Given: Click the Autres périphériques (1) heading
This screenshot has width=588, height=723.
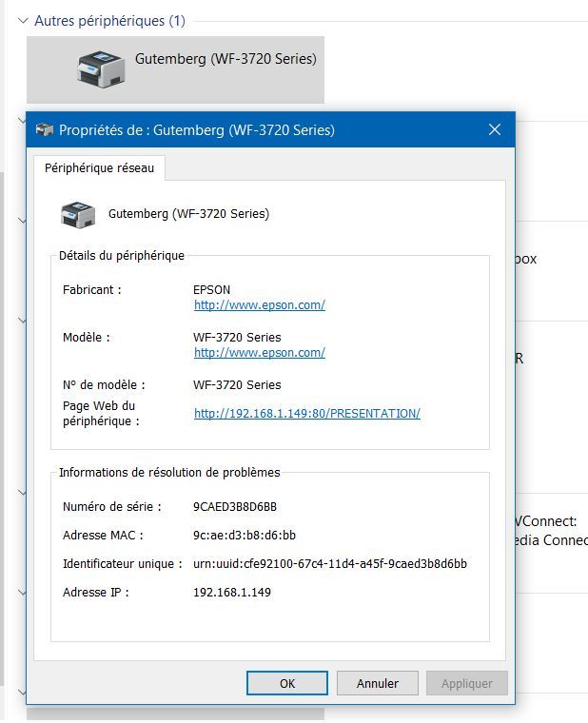Looking at the screenshot, I should pos(109,21).
